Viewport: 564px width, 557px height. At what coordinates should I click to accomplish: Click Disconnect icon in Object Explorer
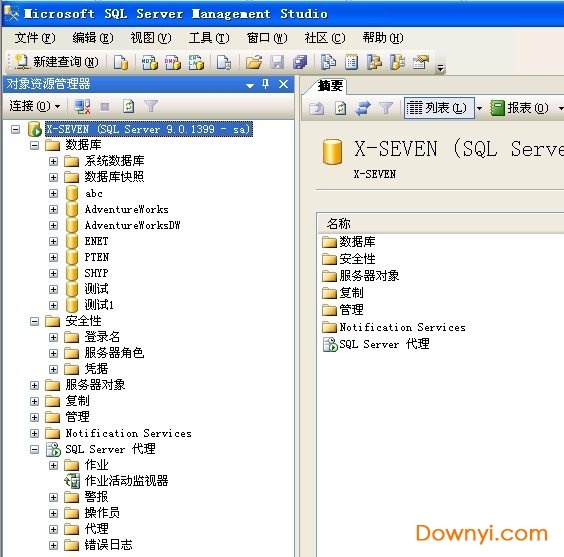(x=82, y=106)
